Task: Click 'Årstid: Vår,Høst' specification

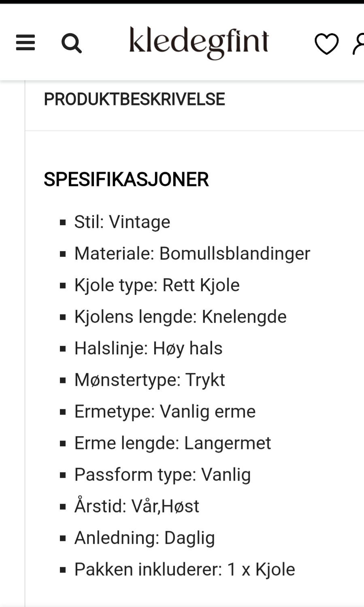Action: pyautogui.click(x=136, y=506)
